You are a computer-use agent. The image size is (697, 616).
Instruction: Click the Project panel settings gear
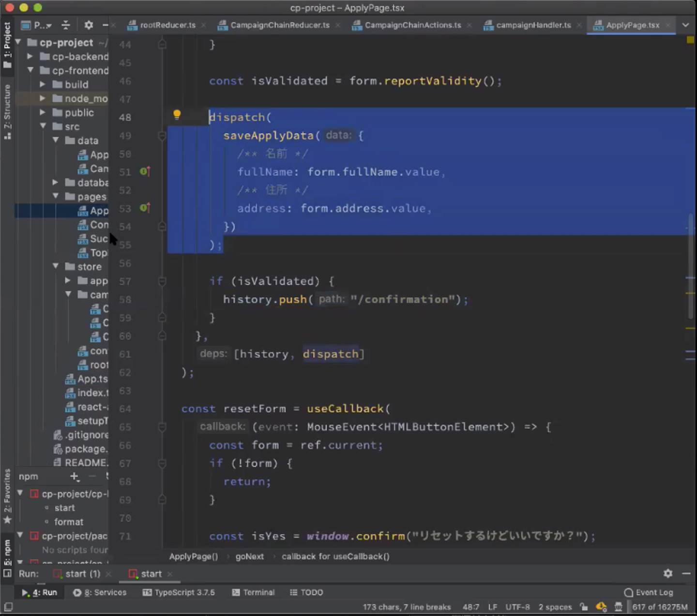pyautogui.click(x=89, y=25)
